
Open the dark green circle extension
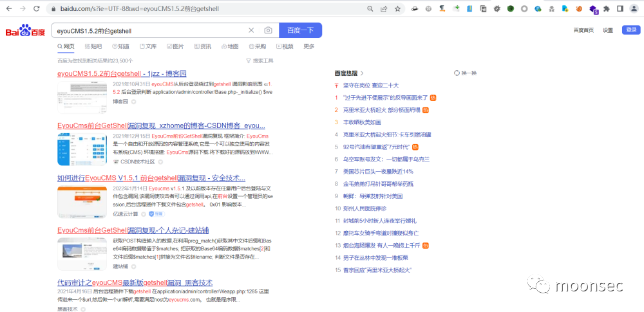coord(510,8)
